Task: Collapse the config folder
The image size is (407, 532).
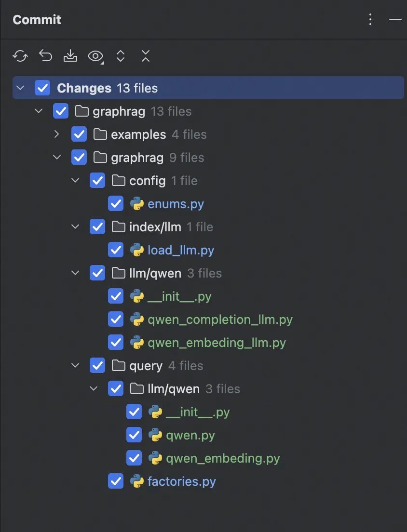Action: pyautogui.click(x=75, y=180)
